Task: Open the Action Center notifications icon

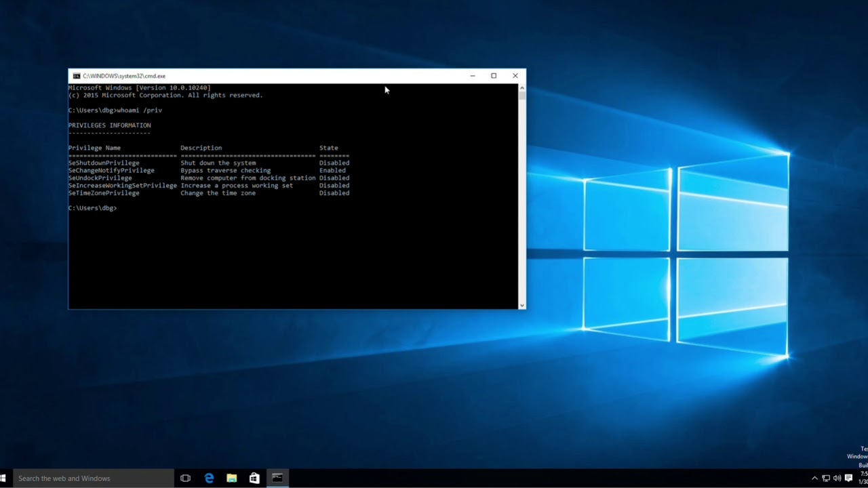Action: point(848,479)
